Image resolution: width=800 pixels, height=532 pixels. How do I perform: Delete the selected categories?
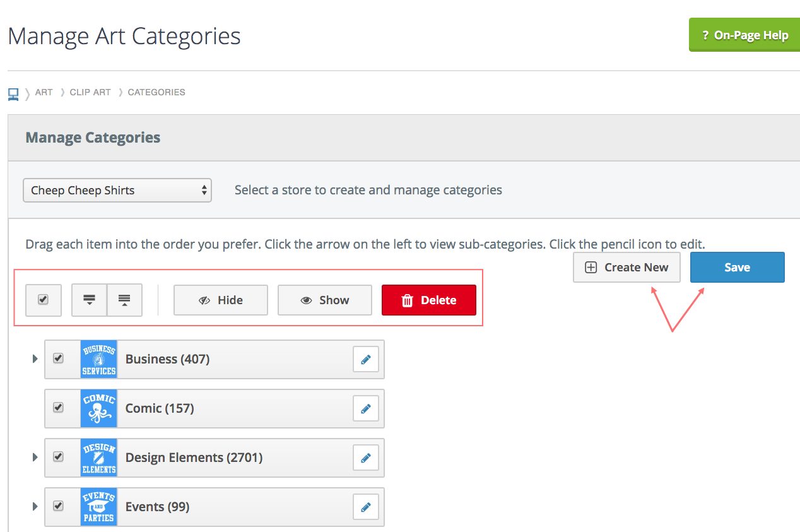point(429,300)
